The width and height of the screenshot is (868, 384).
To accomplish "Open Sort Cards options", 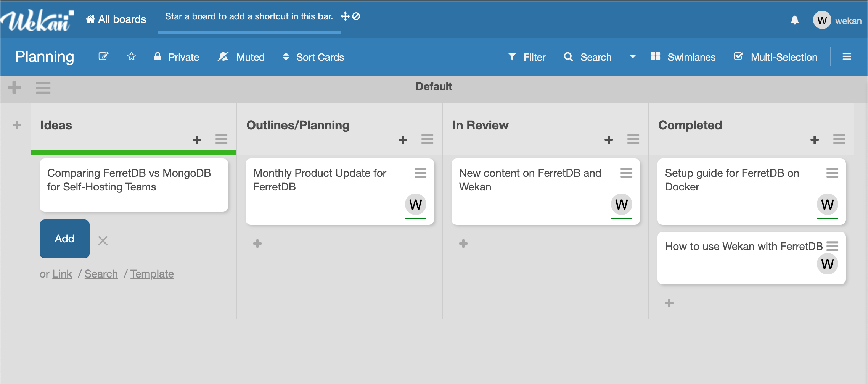I will (x=313, y=57).
